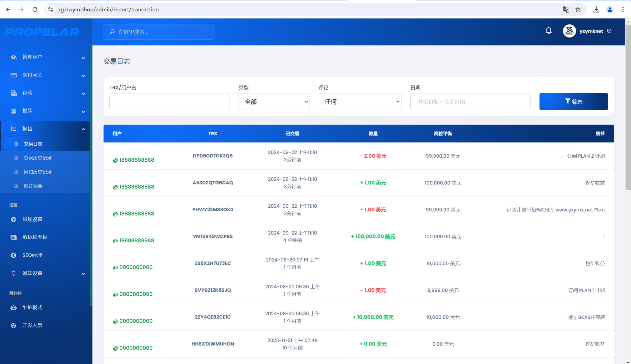Click the 徽标和图标 sidebar icon
Viewport: 631px width, 364px height.
click(14, 237)
